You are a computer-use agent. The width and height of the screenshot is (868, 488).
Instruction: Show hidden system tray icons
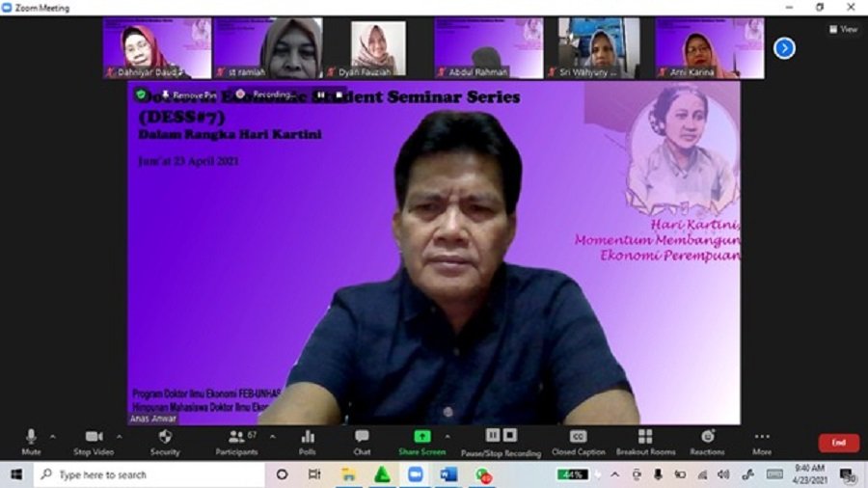(x=615, y=474)
